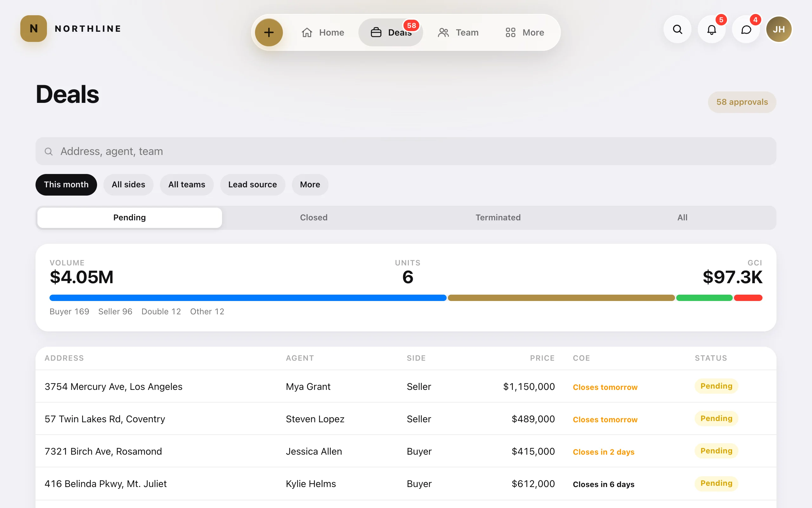The height and width of the screenshot is (508, 812).
Task: Click the Northline N logo icon
Action: (x=34, y=29)
